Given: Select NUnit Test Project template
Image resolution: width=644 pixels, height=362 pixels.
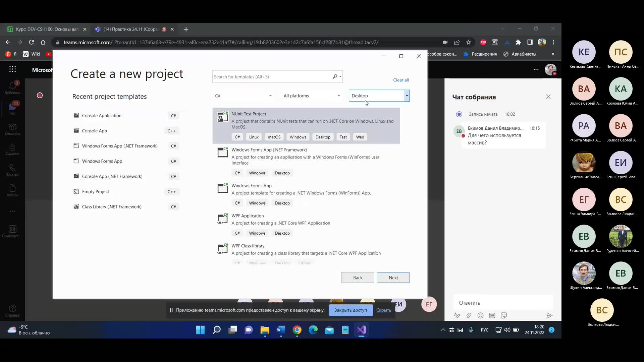Looking at the screenshot, I should 306,126.
